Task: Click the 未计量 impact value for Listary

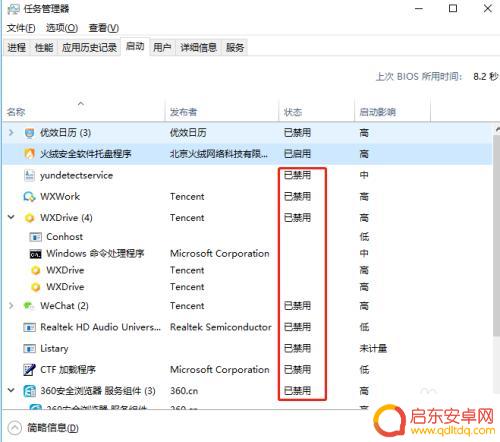Action: point(373,349)
